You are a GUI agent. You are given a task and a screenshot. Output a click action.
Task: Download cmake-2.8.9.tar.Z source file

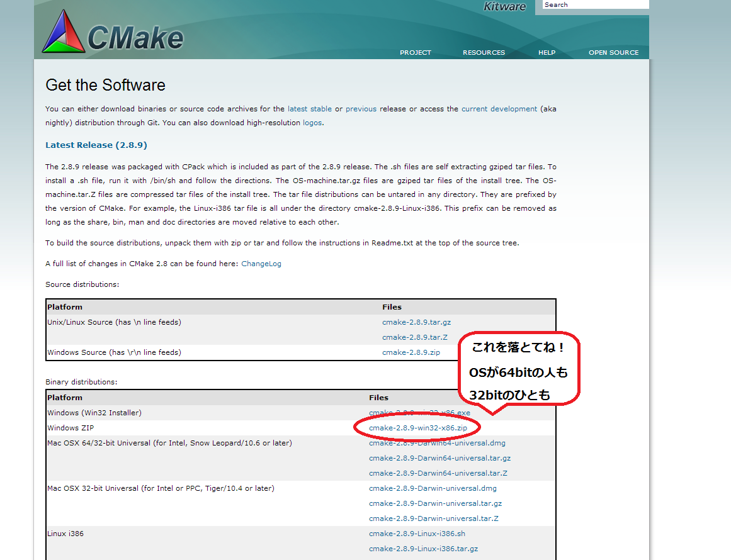point(414,337)
